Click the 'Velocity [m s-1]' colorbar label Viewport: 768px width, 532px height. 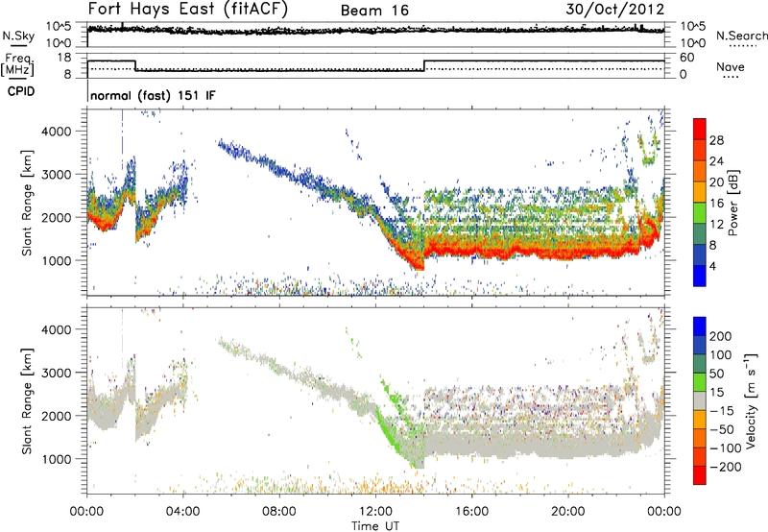pos(751,400)
